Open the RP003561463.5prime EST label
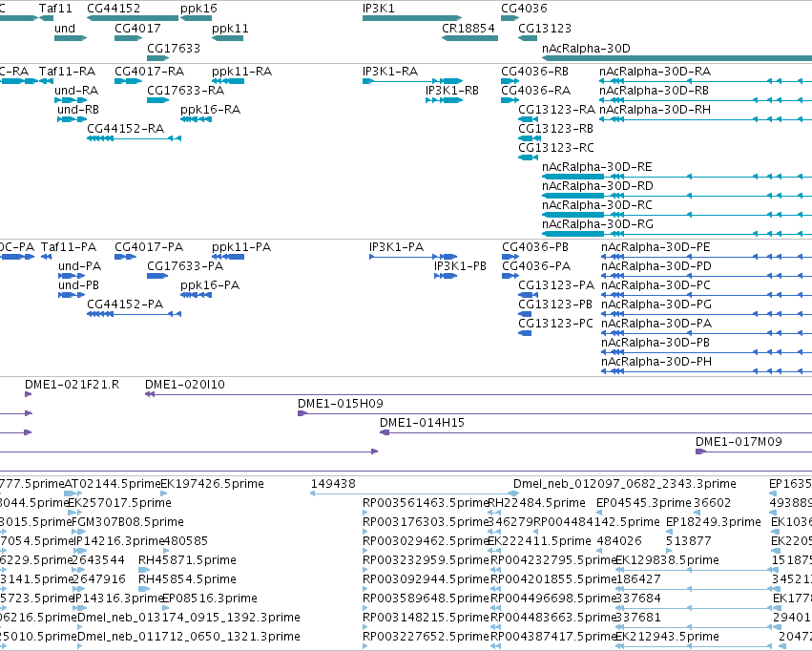The width and height of the screenshot is (812, 651). (x=426, y=503)
